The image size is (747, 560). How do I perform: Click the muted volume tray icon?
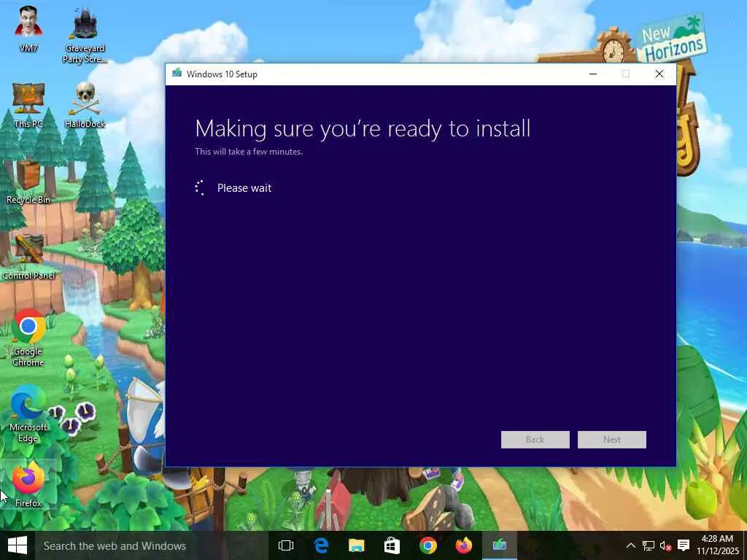tap(665, 545)
